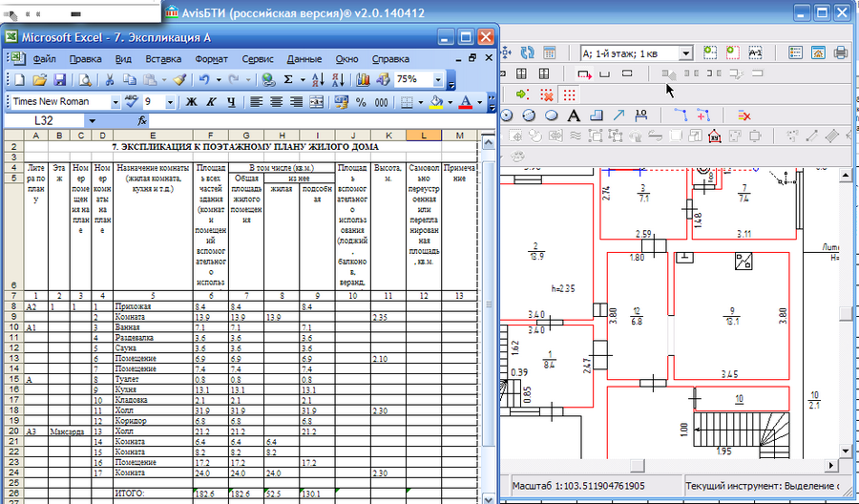Save the Excel workbook
This screenshot has height=504, width=859.
pyautogui.click(x=59, y=80)
